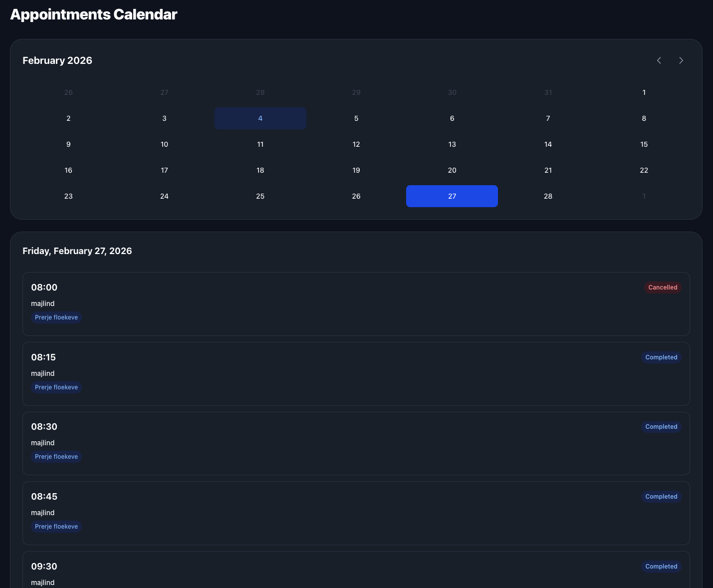The height and width of the screenshot is (588, 713).
Task: Click greyed-out January 29 date
Action: pyautogui.click(x=356, y=92)
